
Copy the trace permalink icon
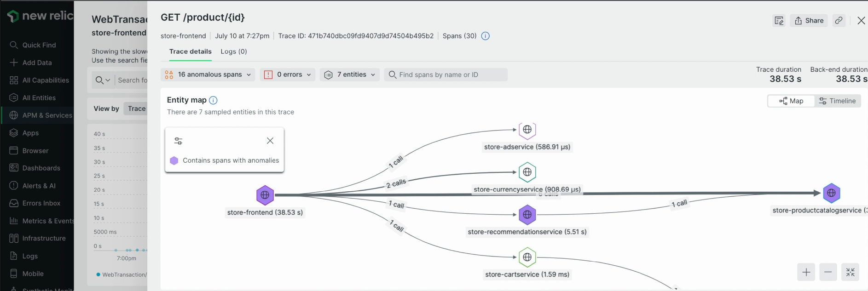pos(839,21)
